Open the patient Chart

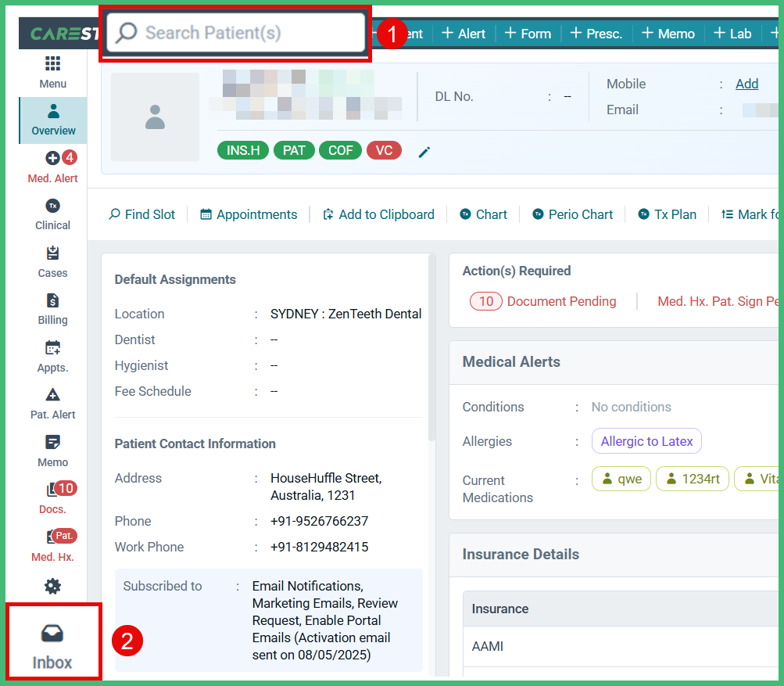tap(482, 214)
